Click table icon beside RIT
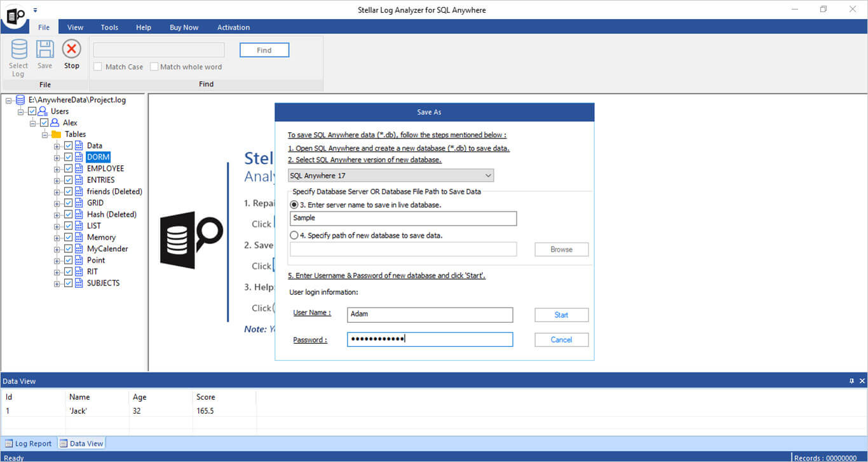Image resolution: width=868 pixels, height=462 pixels. click(79, 271)
